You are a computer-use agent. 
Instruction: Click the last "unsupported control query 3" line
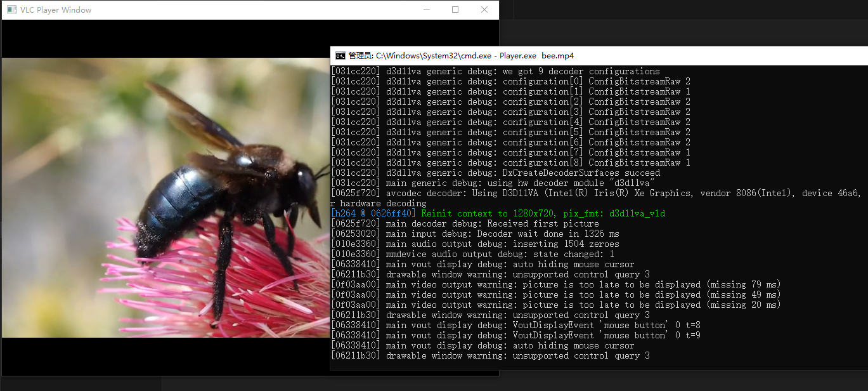[x=581, y=355]
